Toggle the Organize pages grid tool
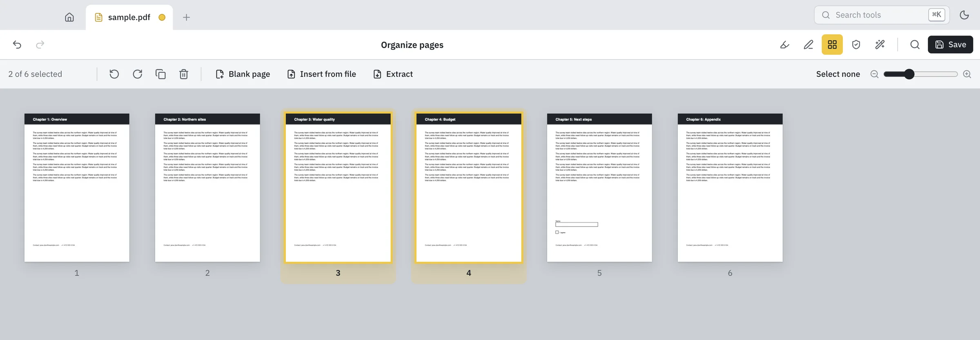The width and height of the screenshot is (980, 340). pos(832,44)
